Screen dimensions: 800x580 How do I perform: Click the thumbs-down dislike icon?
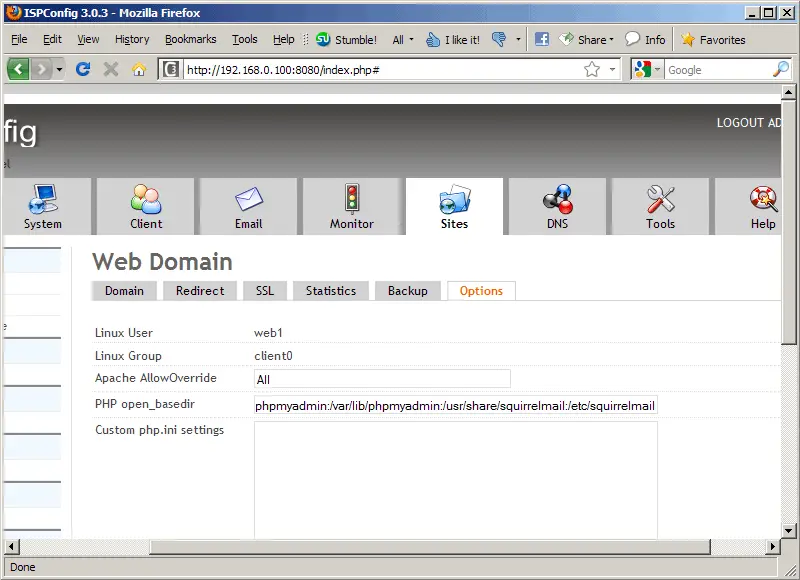(498, 39)
